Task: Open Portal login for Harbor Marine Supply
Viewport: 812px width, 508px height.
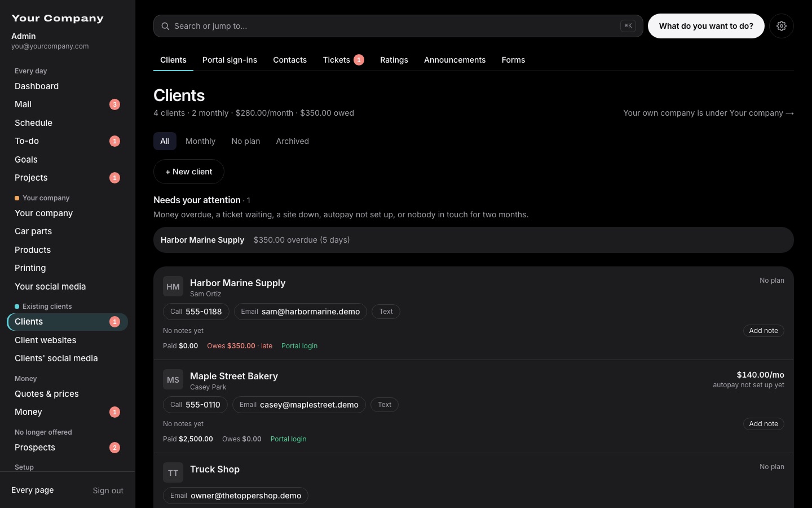Action: click(299, 346)
